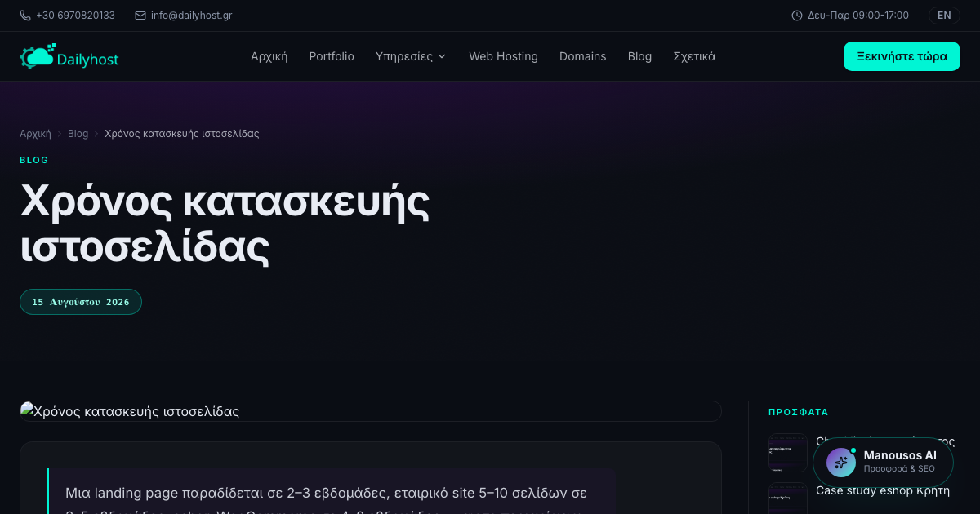Screen dimensions: 980x514
Task: Open Αρχική in navigation menu
Action: 269,56
